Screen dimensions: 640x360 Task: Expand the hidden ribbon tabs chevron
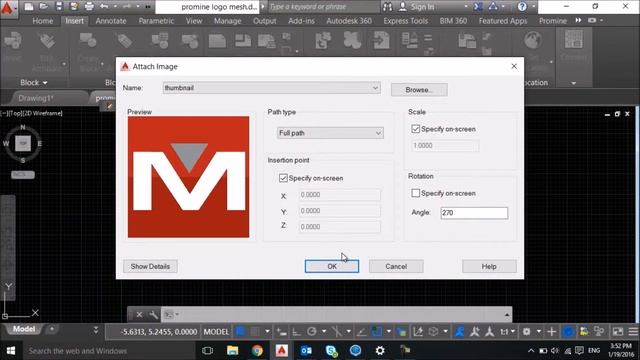tap(578, 20)
